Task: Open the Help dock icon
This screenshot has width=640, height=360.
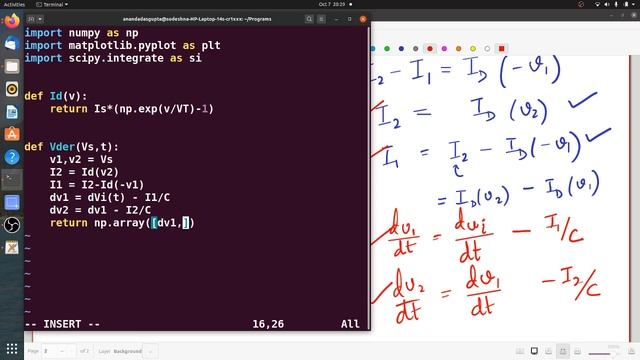Action: click(12, 157)
